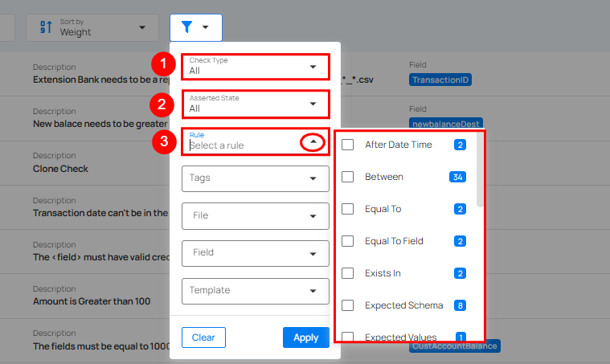This screenshot has height=364, width=610.
Task: Open the Check Type dropdown
Action: click(x=256, y=67)
